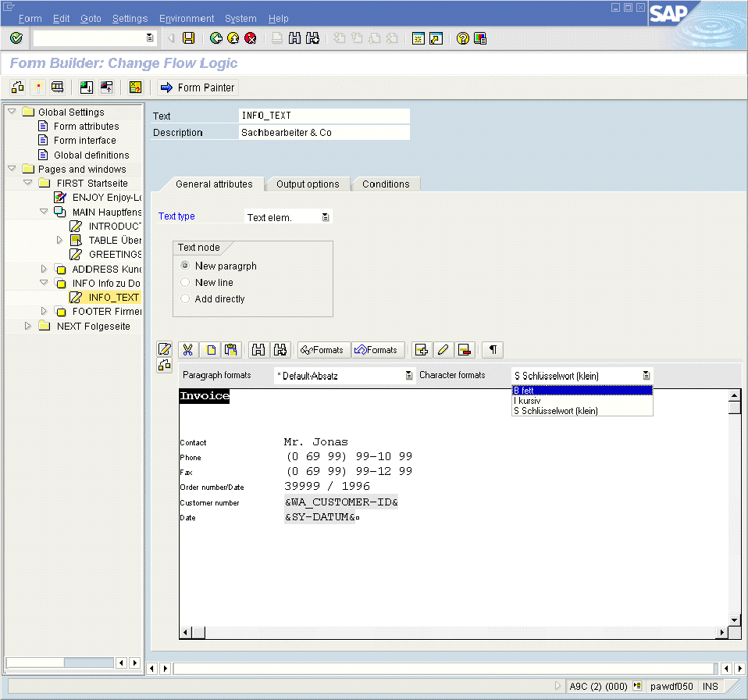Screen dimensions: 748x700
Task: Open the Form menu
Action: (30, 19)
